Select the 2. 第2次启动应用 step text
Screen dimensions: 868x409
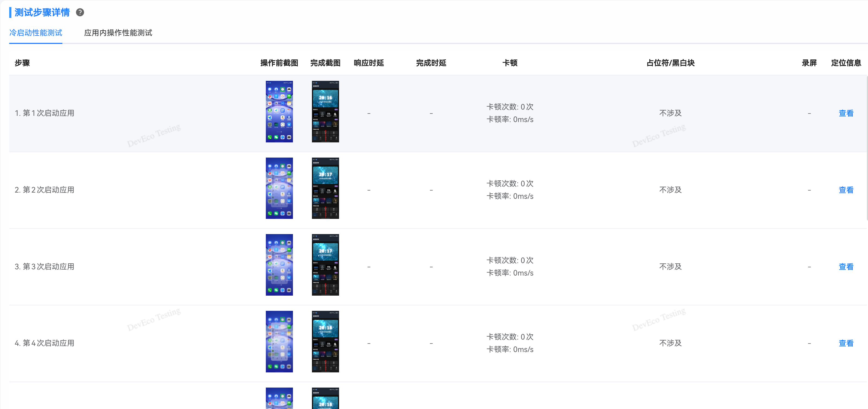[44, 190]
